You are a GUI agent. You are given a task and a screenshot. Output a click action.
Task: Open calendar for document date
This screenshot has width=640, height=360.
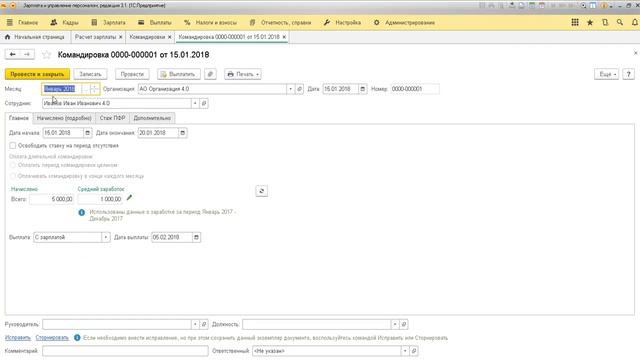[362, 89]
